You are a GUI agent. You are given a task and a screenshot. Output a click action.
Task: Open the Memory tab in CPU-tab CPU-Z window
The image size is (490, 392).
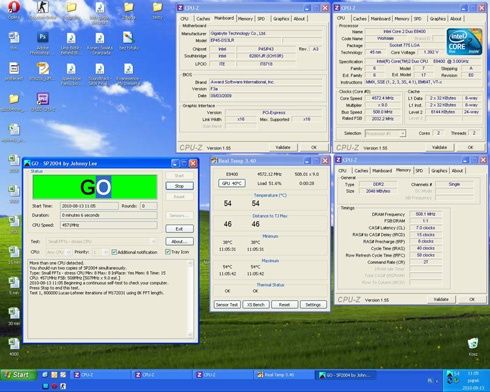tap(402, 19)
